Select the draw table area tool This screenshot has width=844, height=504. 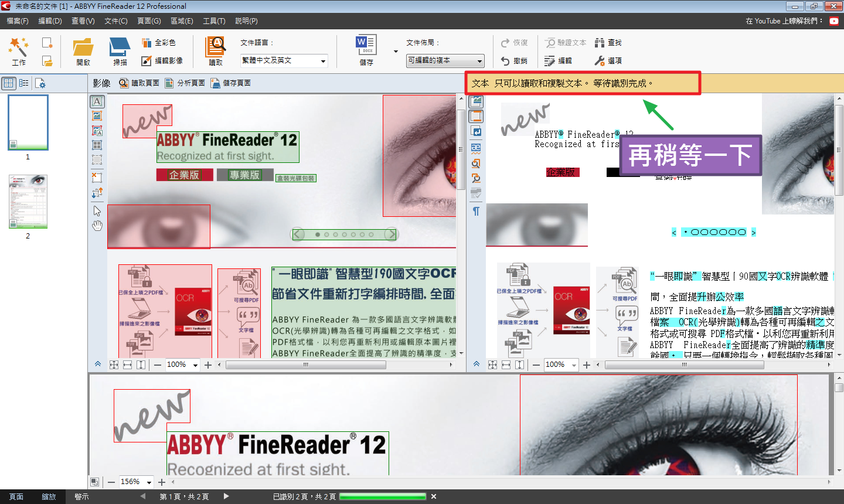click(x=97, y=145)
